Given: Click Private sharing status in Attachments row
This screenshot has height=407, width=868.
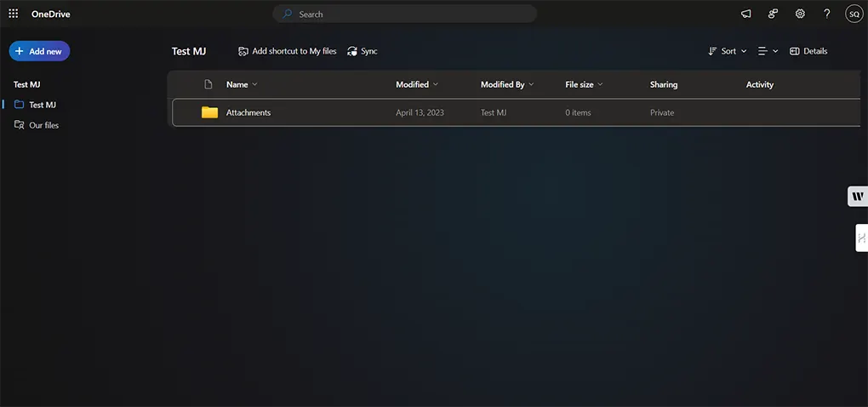Looking at the screenshot, I should click(x=662, y=112).
